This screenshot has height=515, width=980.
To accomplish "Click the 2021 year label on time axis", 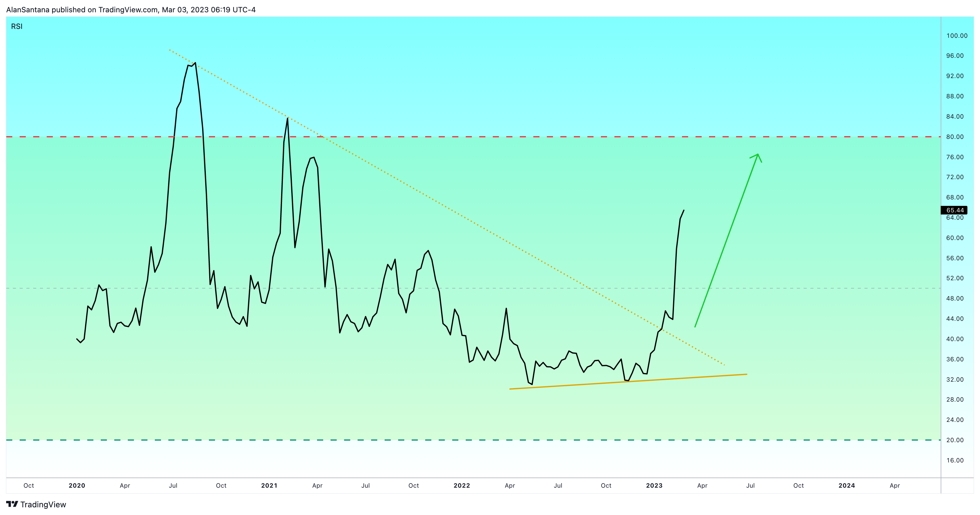I will (x=269, y=486).
